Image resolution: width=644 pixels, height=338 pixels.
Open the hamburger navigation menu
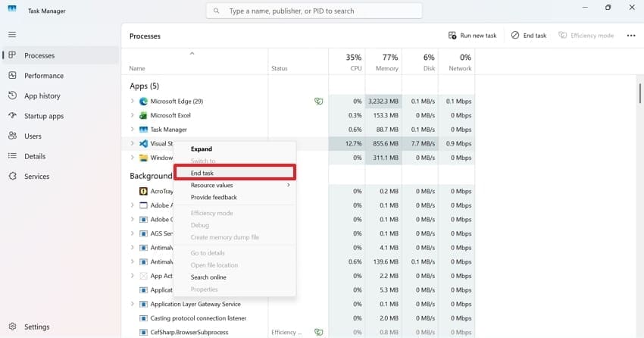pos(12,35)
